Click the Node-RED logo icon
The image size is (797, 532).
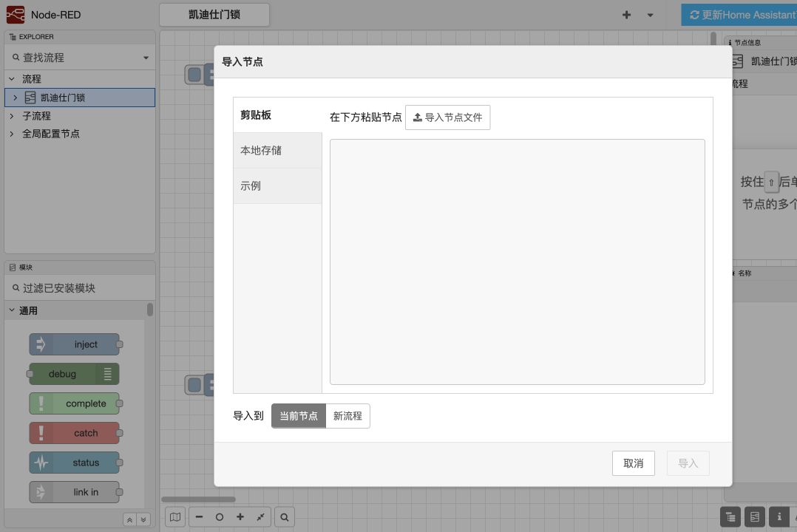(x=16, y=15)
